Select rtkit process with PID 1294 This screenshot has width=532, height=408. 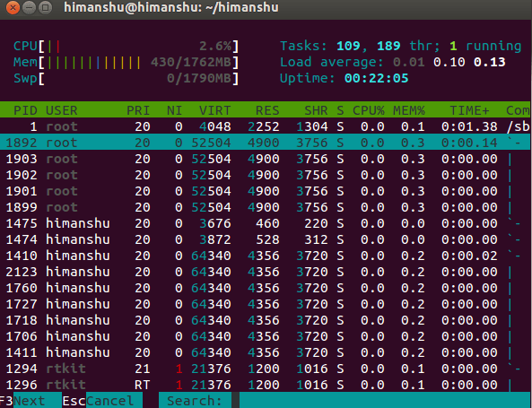point(265,369)
